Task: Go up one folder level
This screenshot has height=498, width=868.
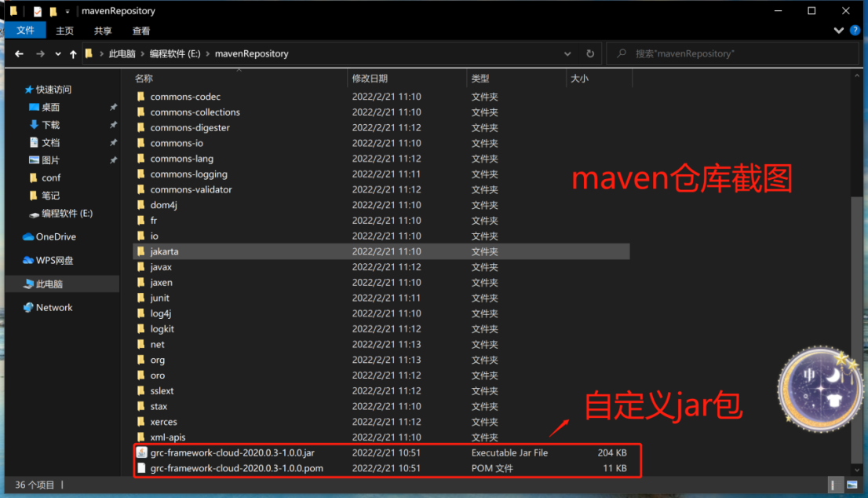Action: (73, 53)
